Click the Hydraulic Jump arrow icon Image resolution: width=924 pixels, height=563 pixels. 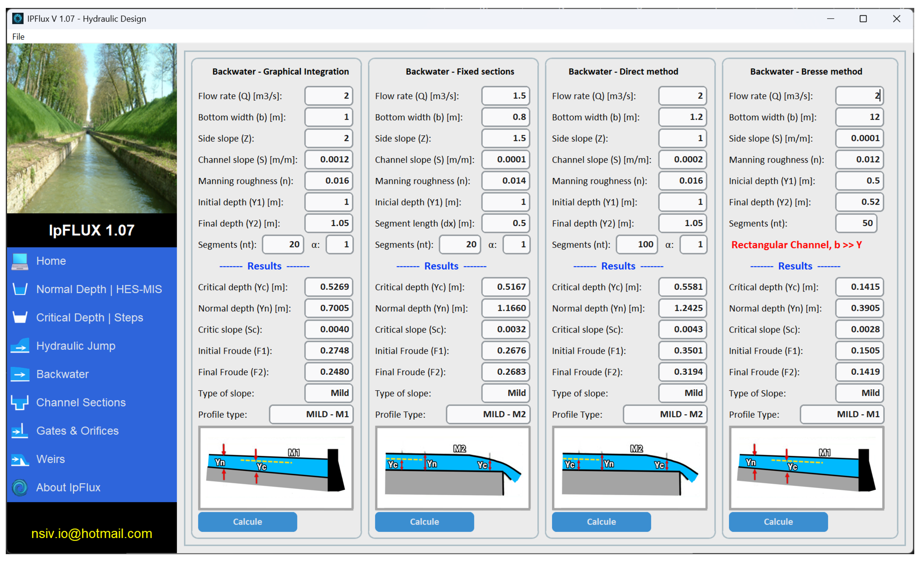point(19,346)
